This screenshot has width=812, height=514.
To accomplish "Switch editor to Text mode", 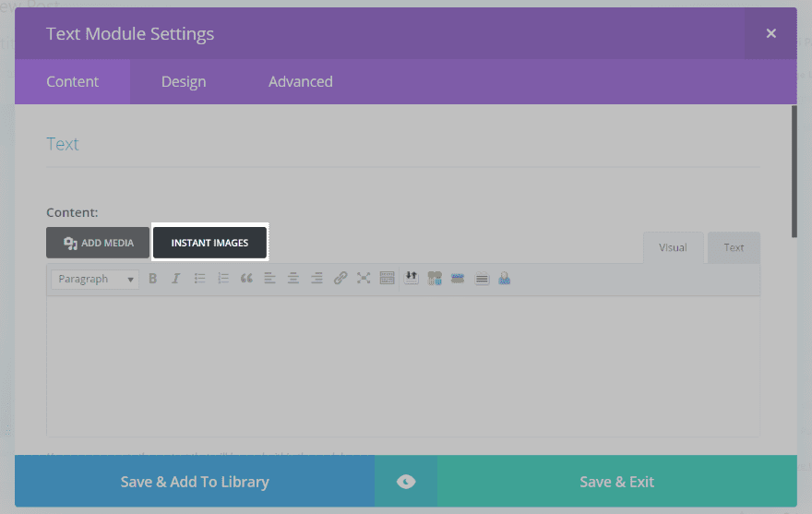I will pyautogui.click(x=734, y=247).
